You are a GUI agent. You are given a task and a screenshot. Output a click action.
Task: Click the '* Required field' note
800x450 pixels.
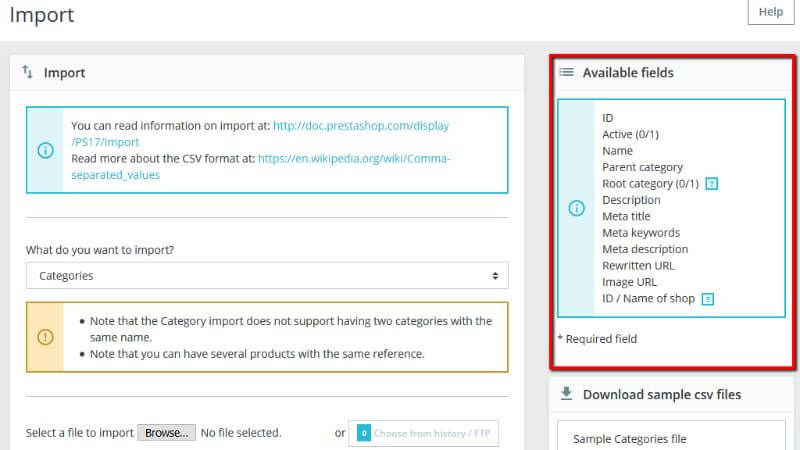click(x=597, y=339)
